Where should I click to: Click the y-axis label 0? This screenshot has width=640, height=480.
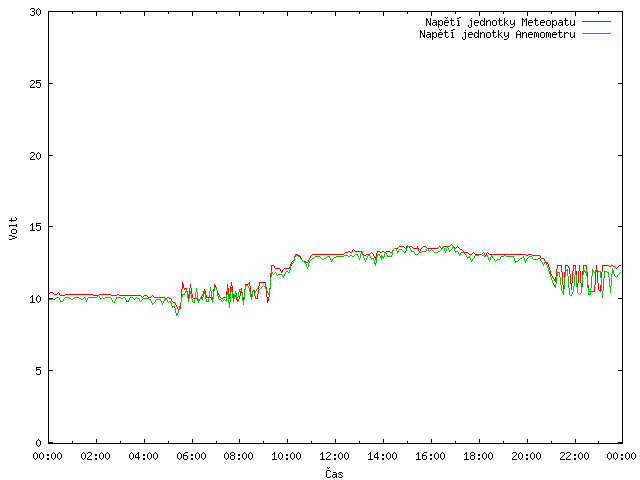pyautogui.click(x=38, y=443)
